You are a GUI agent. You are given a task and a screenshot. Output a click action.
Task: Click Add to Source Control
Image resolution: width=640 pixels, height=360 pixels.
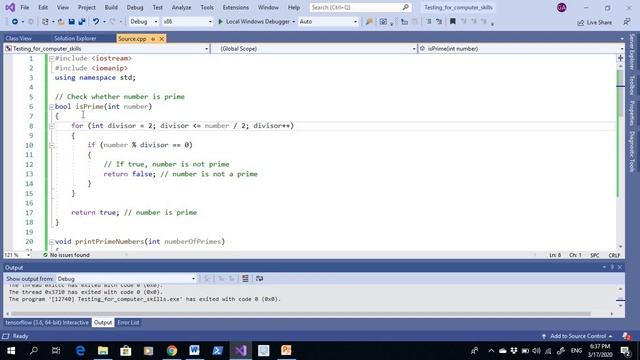[578, 336]
